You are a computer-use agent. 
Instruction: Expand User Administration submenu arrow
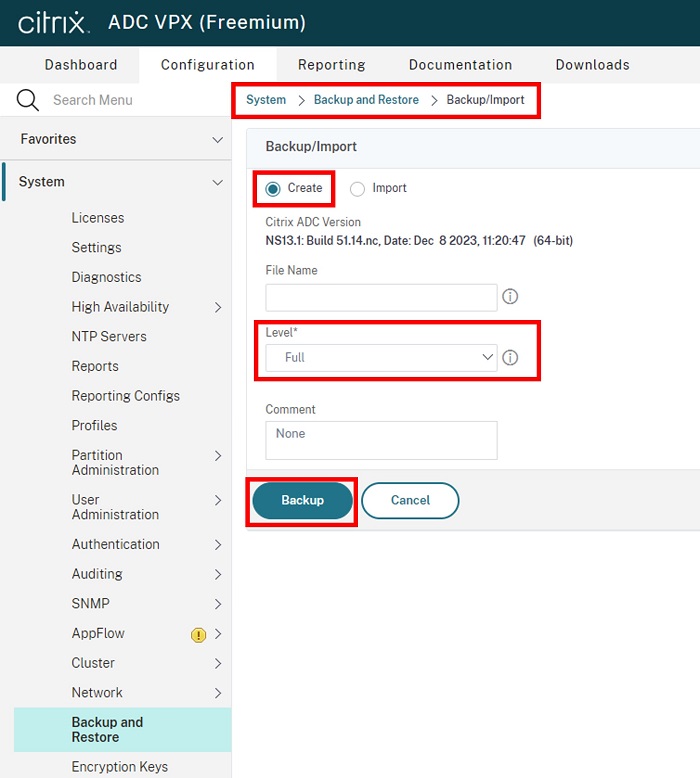tap(218, 500)
